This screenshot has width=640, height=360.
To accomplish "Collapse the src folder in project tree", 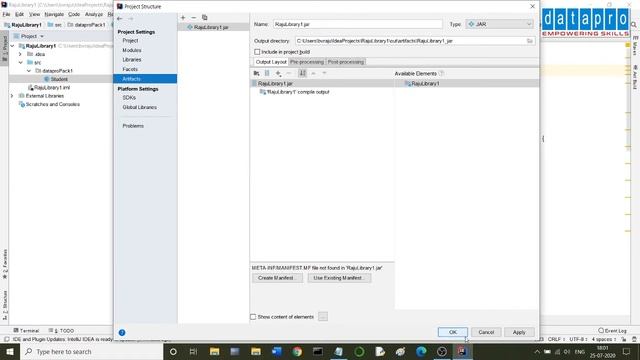I will click(x=20, y=62).
